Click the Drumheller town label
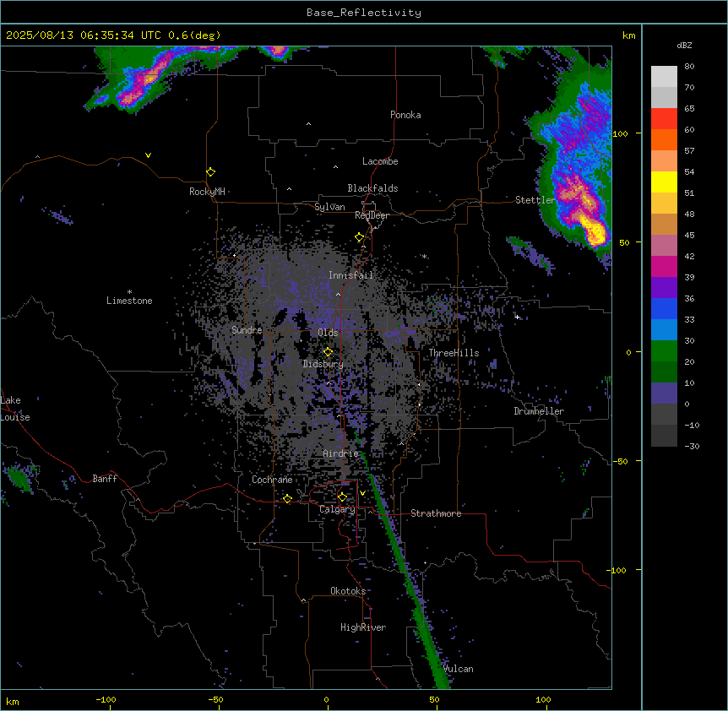 point(539,411)
